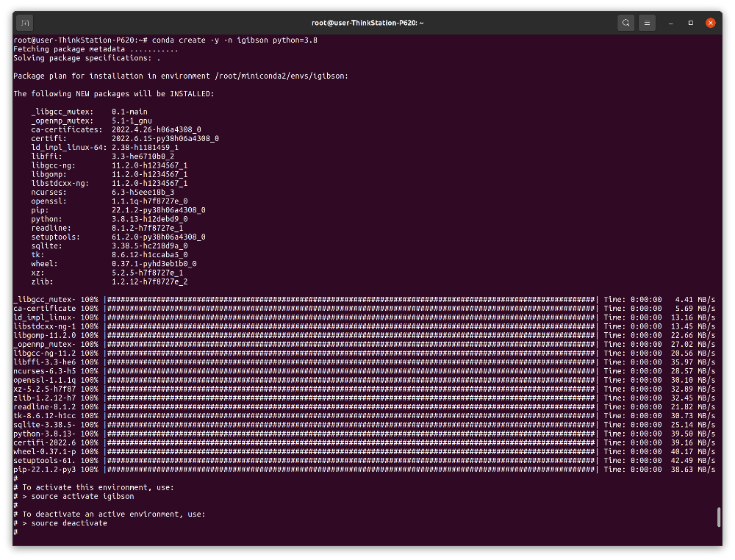Click 'Solving package specifications' line
The height and width of the screenshot is (560, 735).
click(x=87, y=58)
